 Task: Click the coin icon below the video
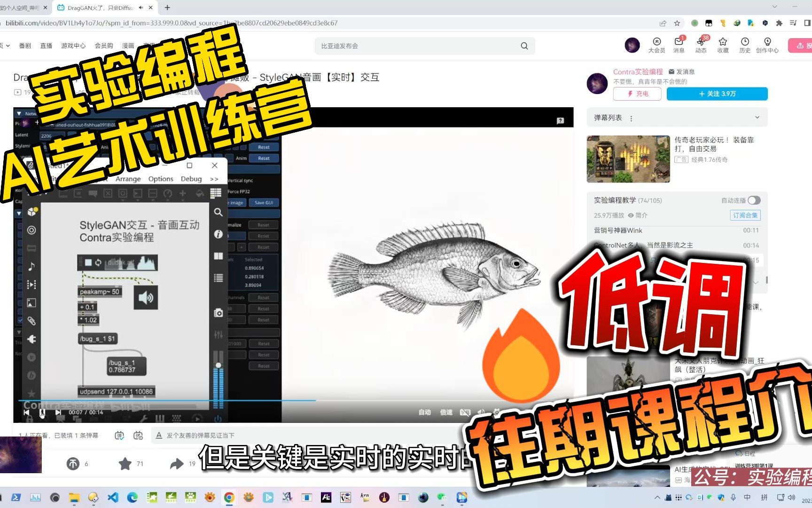coord(73,464)
